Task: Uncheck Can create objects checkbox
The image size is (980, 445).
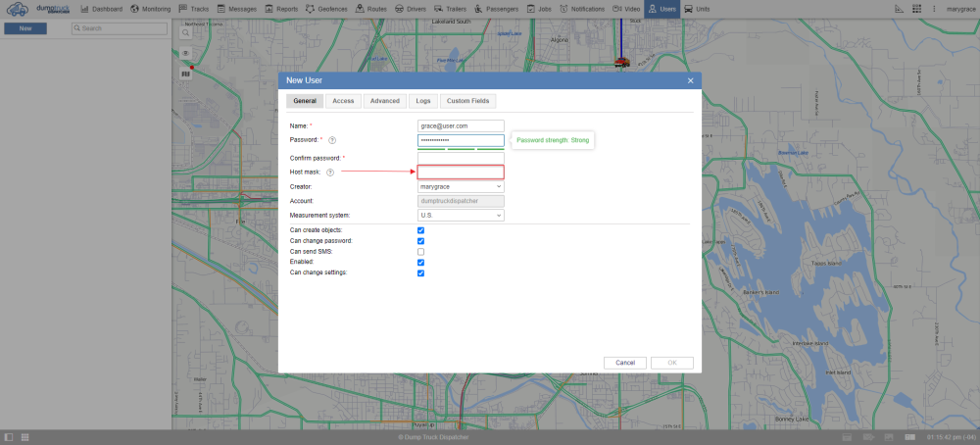Action: (x=420, y=230)
